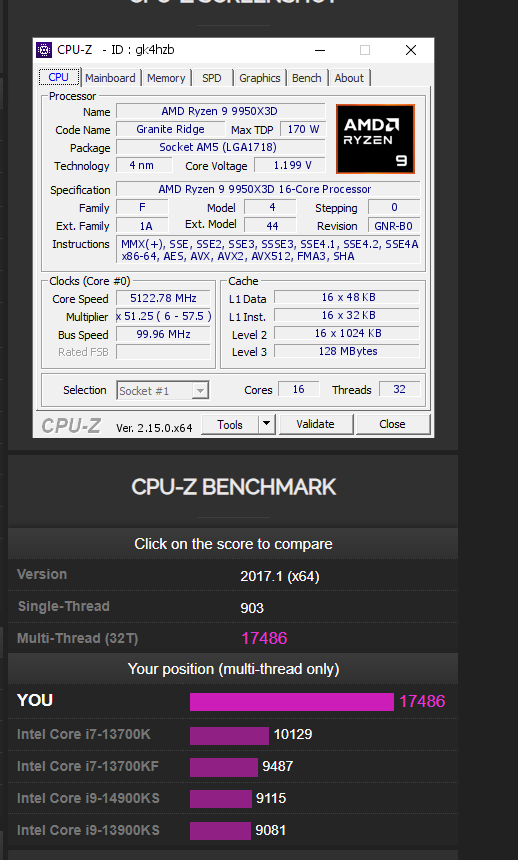Click the Tools button
Viewport: 518px width, 860px height.
[x=230, y=425]
